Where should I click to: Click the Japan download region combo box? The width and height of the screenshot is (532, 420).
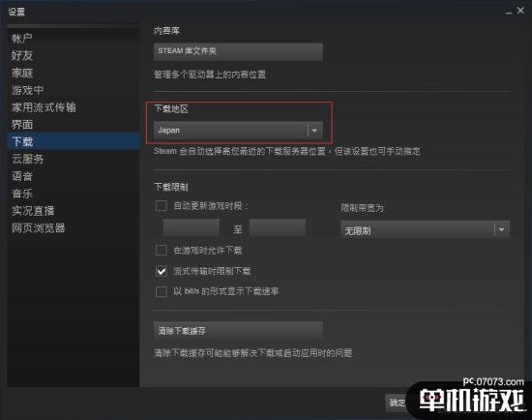click(238, 130)
